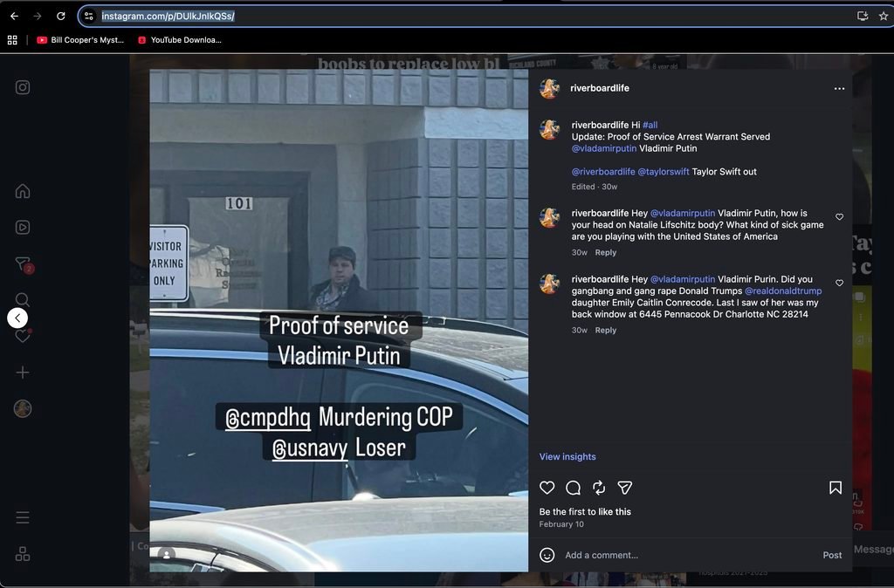The image size is (894, 588).
Task: Click the Post comment button
Action: point(832,555)
